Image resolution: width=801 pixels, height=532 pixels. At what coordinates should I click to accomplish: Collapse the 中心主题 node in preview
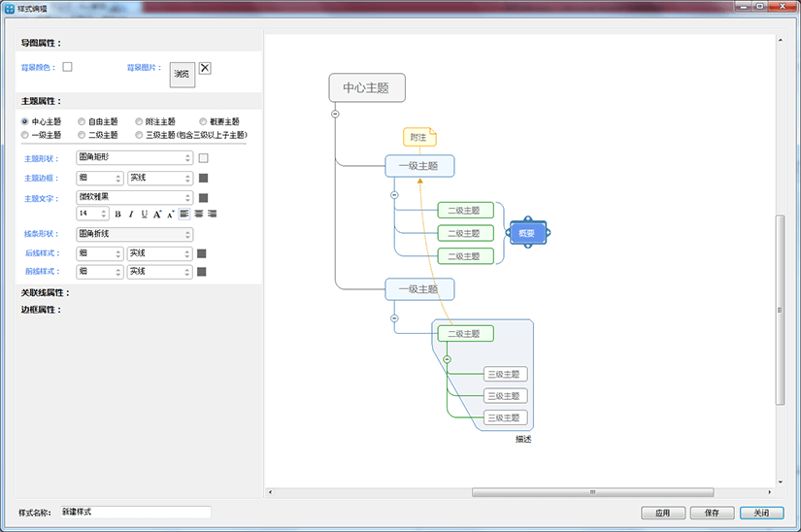(x=336, y=114)
